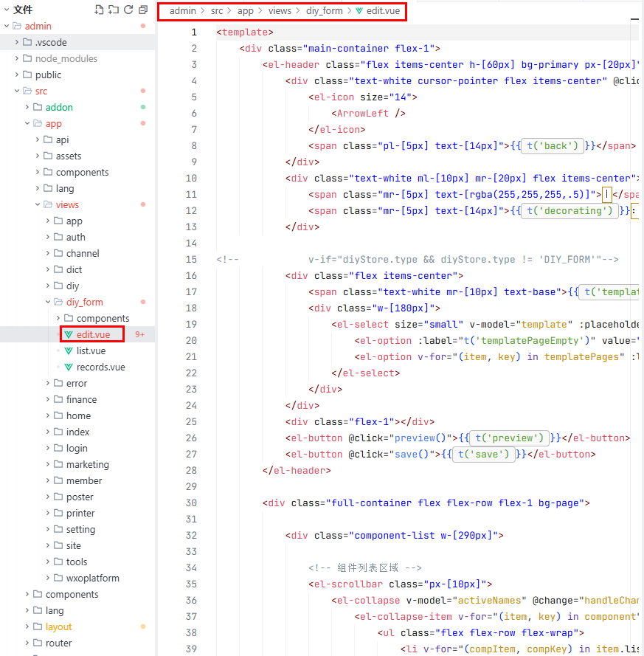Click the Vue icon in breadcrumb edit.vue
This screenshot has height=656, width=644.
click(x=359, y=11)
